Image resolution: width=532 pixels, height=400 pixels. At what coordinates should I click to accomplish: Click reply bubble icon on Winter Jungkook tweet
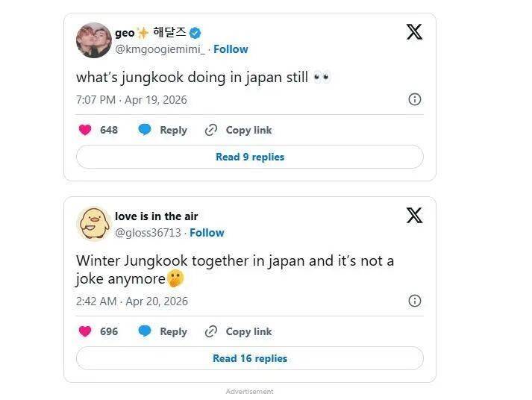click(145, 331)
